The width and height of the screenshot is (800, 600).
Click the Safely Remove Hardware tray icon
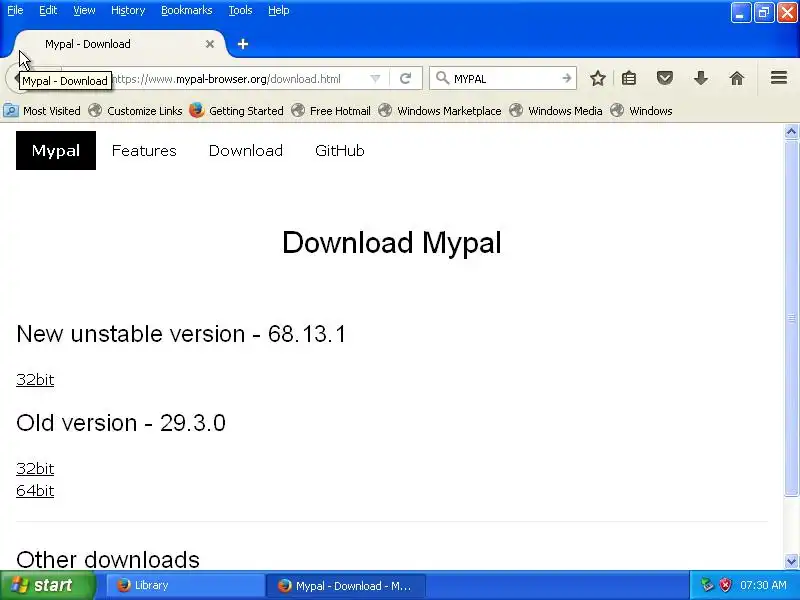pyautogui.click(x=707, y=585)
